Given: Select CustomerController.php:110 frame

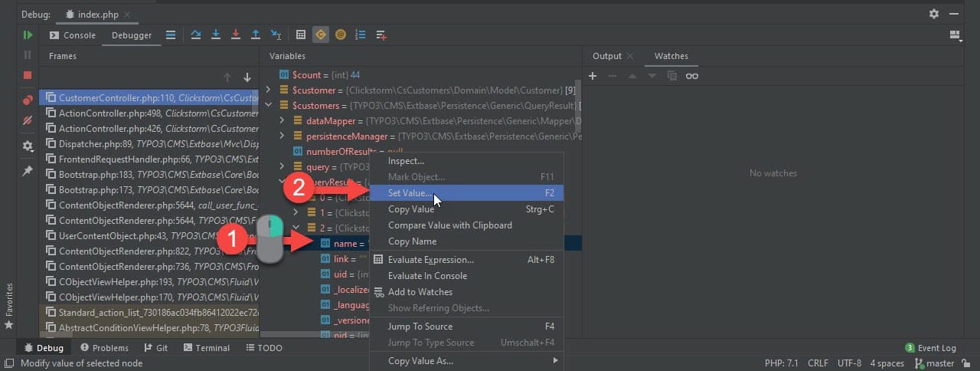Looking at the screenshot, I should point(149,97).
